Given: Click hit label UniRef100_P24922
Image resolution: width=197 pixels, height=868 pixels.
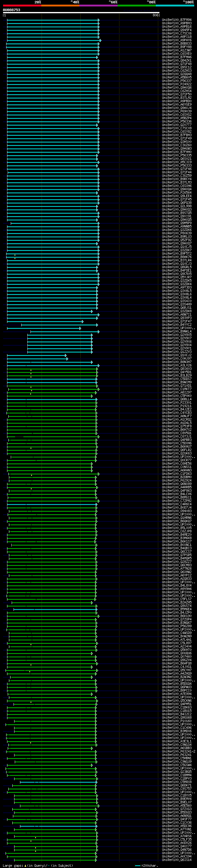Looking at the screenshot, I should [x=177, y=84].
